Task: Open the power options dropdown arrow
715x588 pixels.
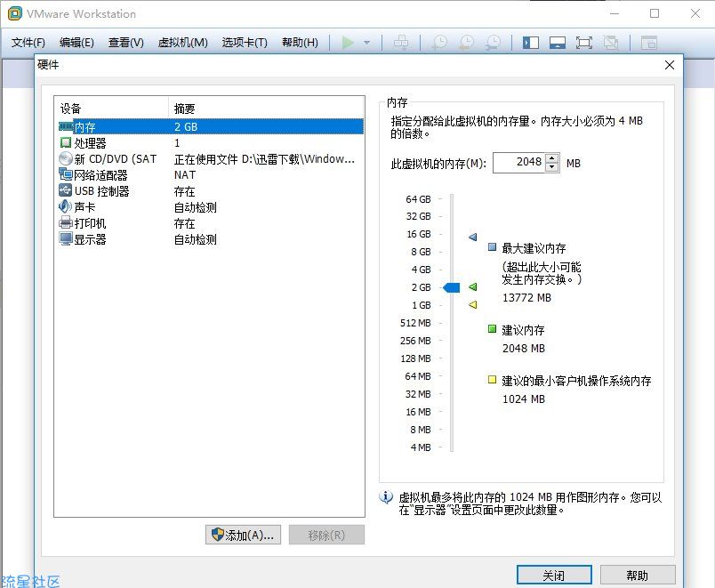Action: coord(366,43)
